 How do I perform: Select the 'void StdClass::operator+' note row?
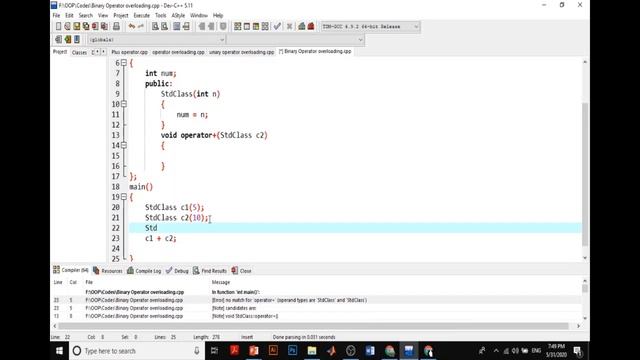coord(316,316)
